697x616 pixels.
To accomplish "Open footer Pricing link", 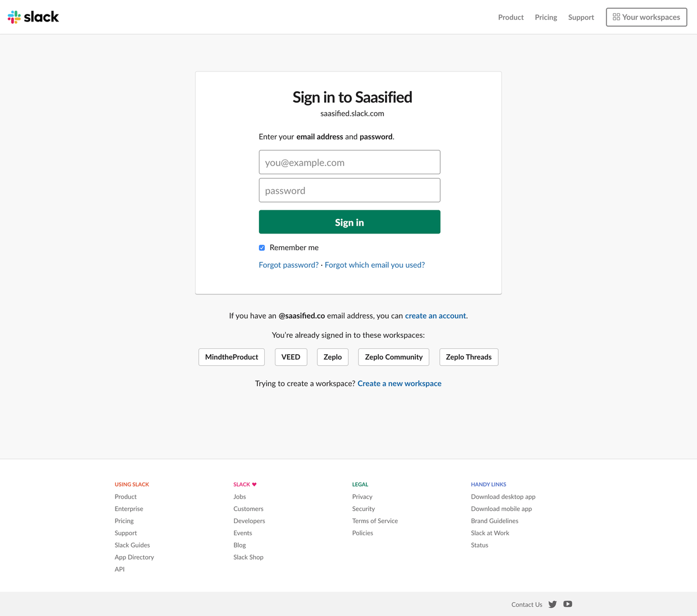I will pyautogui.click(x=124, y=521).
